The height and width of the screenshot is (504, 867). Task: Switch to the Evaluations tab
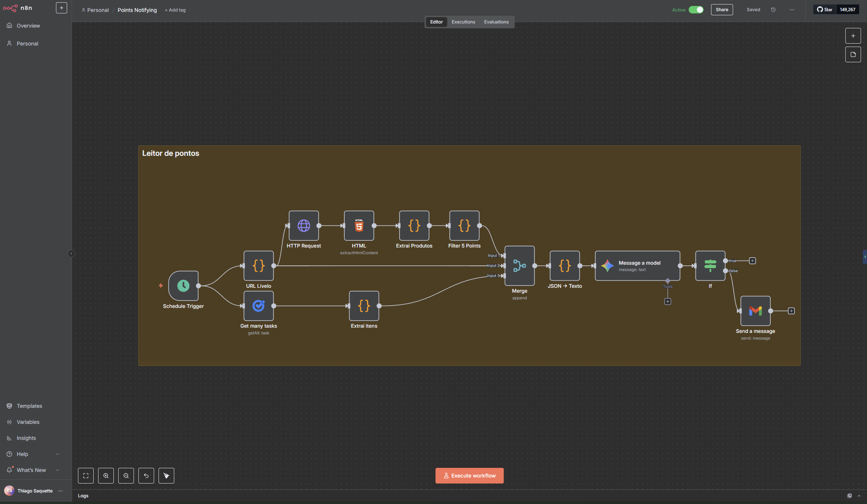point(496,22)
